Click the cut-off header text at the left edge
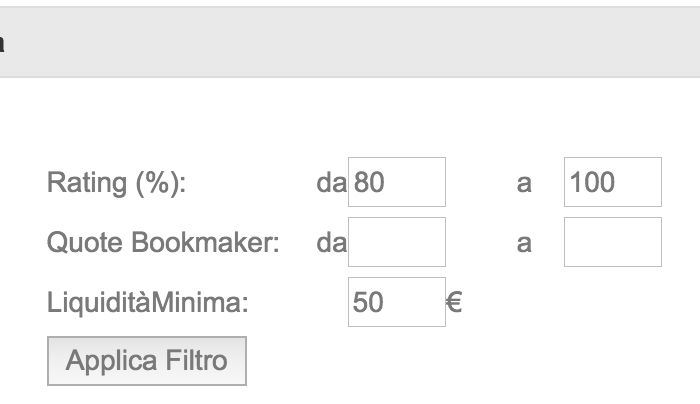Viewport: 700px width, 404px height. (x=2, y=43)
